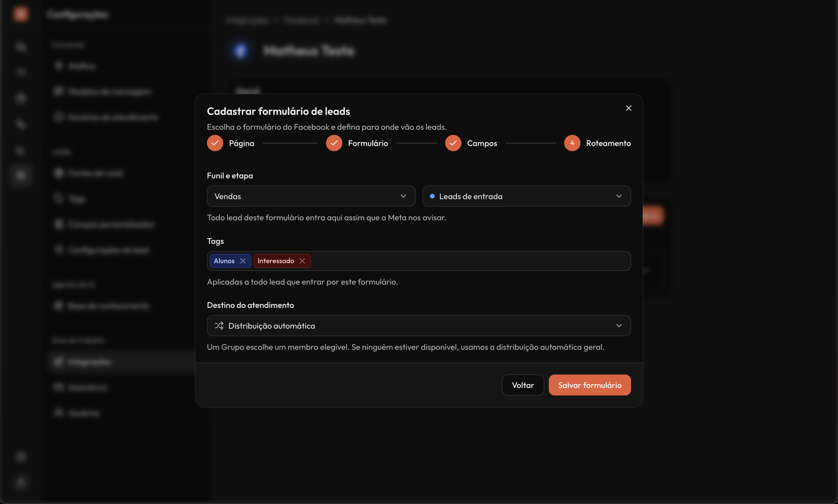
Task: Close the Cadastrar formulário de leads dialog
Action: [x=628, y=108]
